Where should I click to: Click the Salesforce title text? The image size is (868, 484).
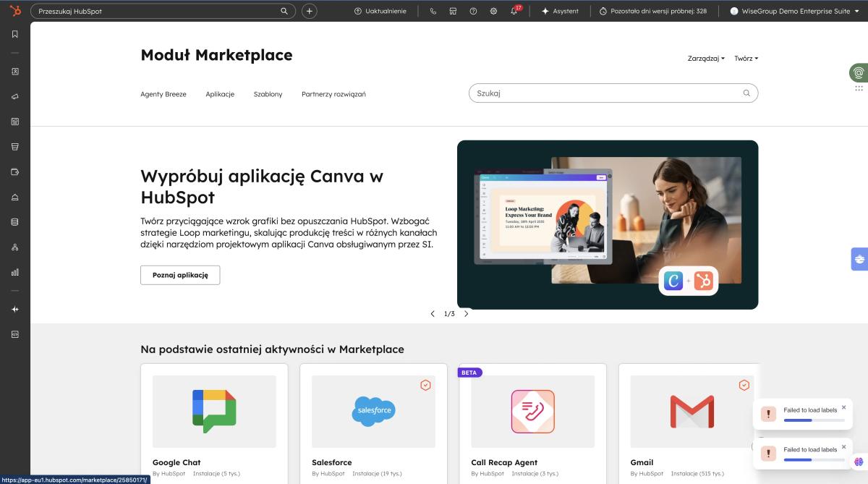click(x=332, y=462)
